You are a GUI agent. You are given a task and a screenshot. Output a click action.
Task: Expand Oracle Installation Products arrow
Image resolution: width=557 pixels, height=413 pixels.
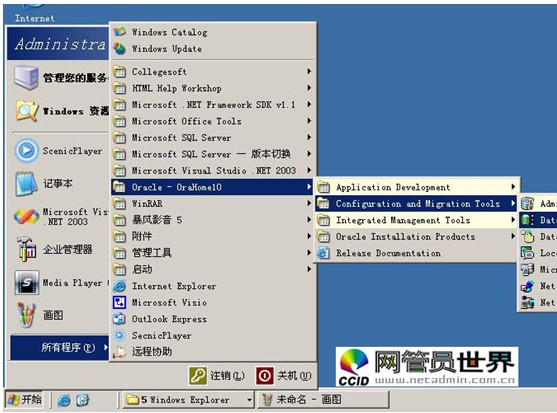[x=513, y=236]
